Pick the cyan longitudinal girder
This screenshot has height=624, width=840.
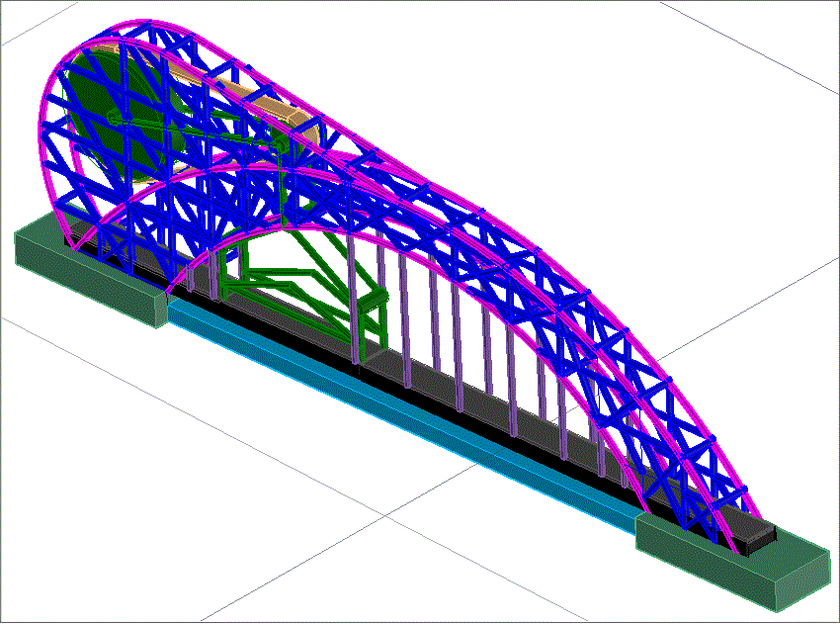tap(402, 415)
